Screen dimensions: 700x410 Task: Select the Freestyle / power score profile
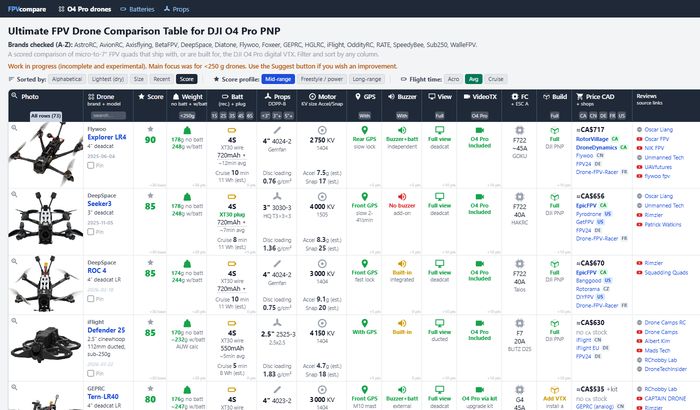[x=321, y=79]
